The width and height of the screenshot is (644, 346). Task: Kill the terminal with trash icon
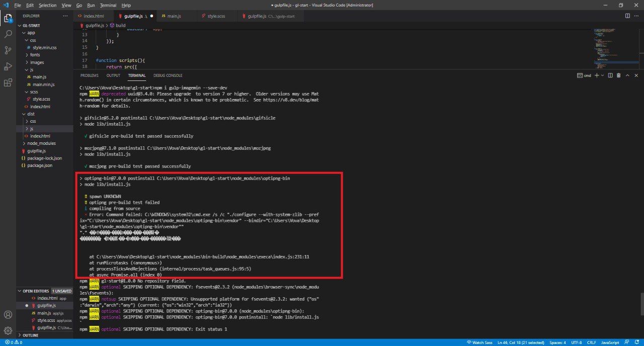pos(618,75)
